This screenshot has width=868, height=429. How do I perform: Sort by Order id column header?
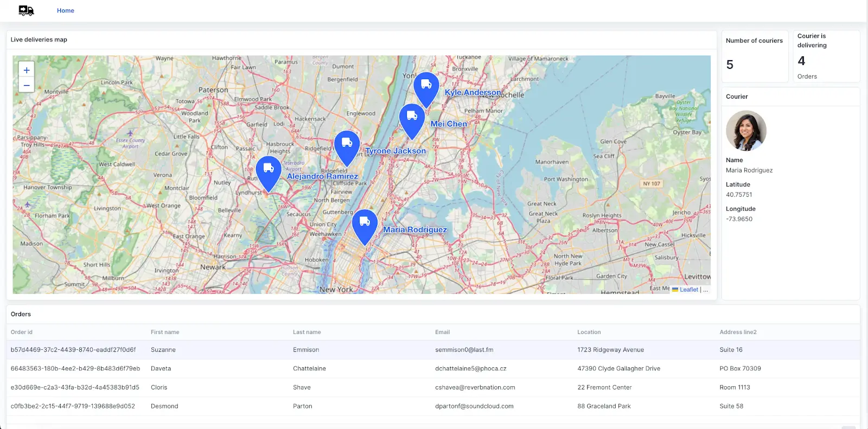point(22,332)
